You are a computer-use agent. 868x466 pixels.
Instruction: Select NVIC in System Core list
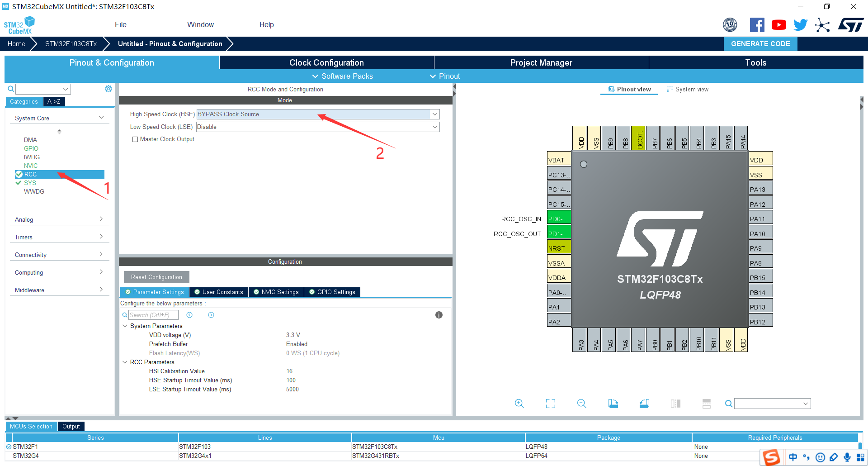coord(31,166)
